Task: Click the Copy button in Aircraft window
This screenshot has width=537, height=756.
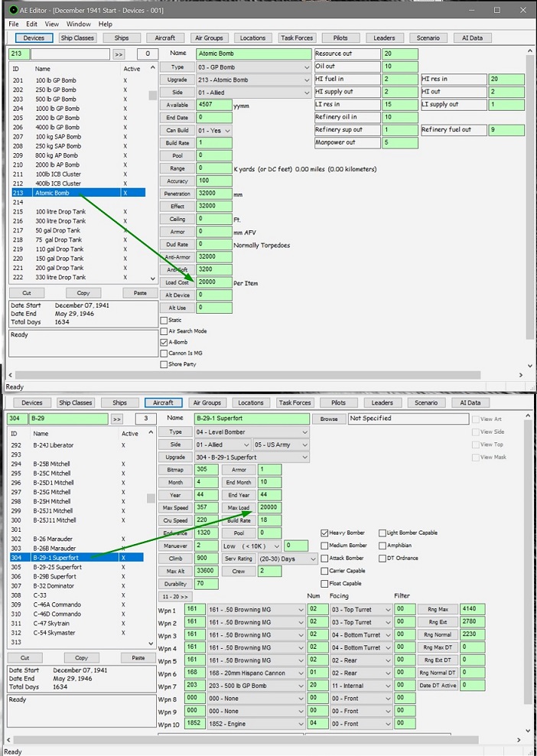Action: point(81,657)
